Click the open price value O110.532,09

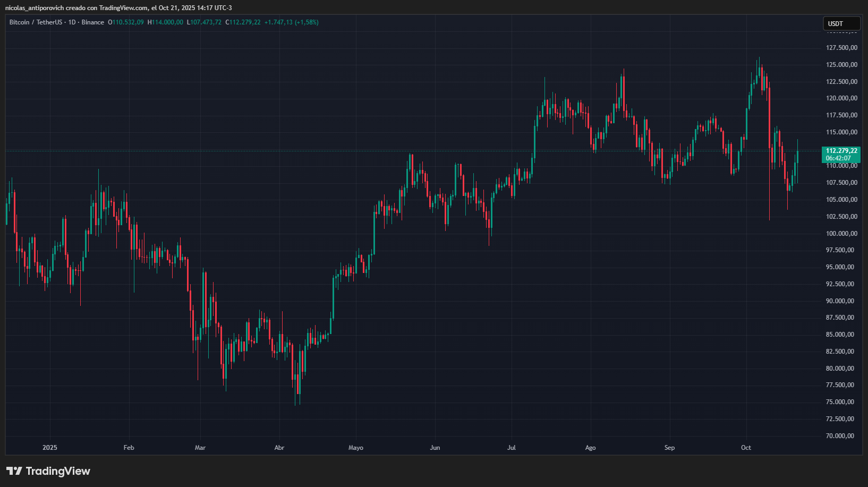[126, 22]
